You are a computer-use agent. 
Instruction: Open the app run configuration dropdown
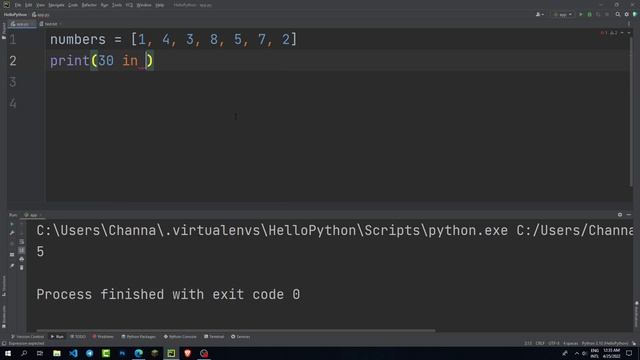click(562, 15)
